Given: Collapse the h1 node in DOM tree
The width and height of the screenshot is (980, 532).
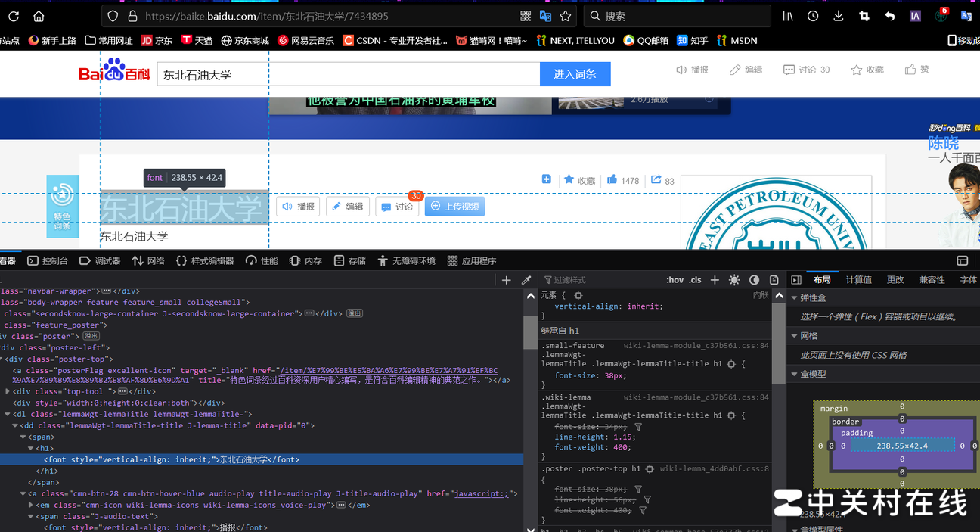Looking at the screenshot, I should (30, 448).
